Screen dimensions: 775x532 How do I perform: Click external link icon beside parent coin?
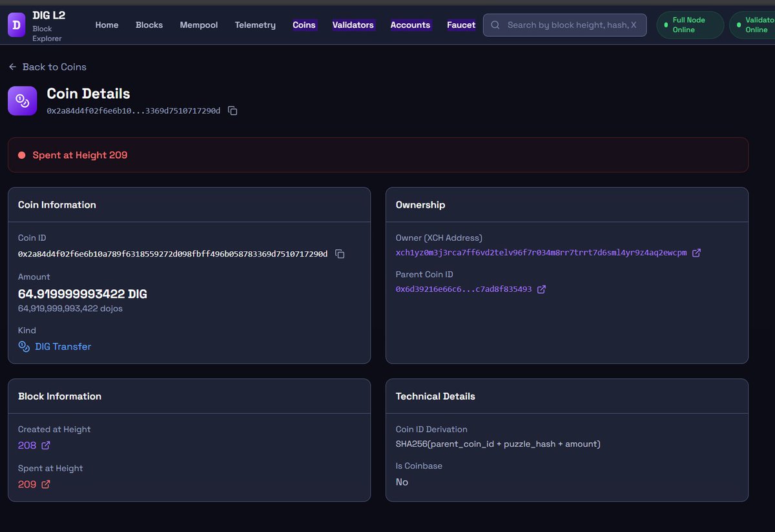point(541,289)
